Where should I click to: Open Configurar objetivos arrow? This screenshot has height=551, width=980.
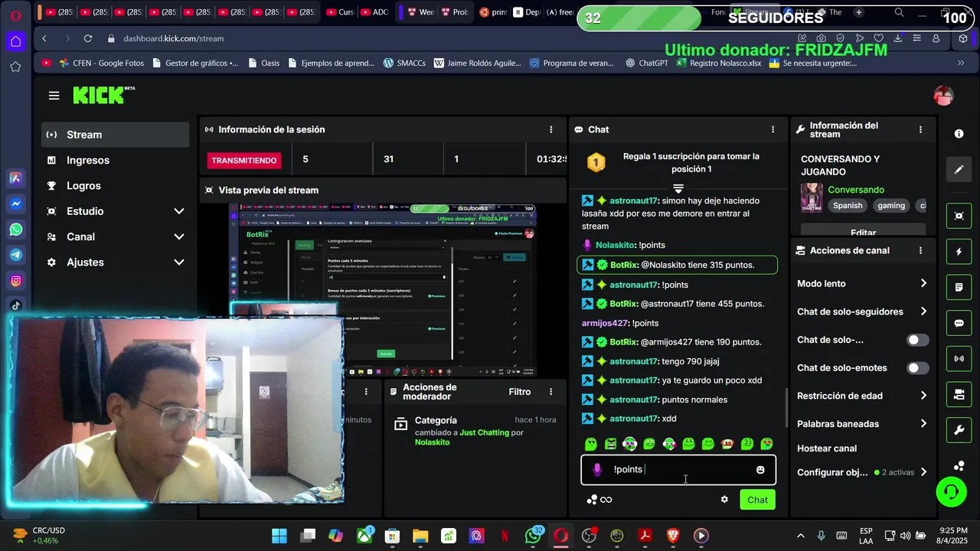(x=923, y=472)
